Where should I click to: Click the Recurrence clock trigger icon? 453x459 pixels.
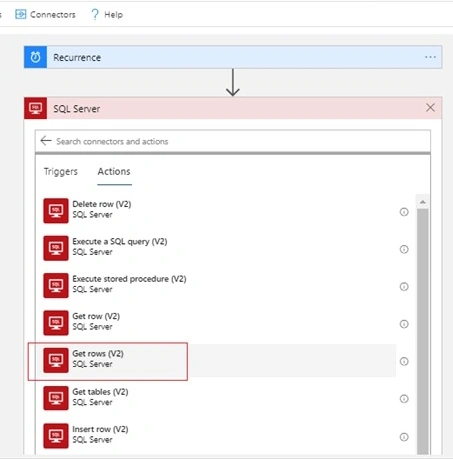35,57
